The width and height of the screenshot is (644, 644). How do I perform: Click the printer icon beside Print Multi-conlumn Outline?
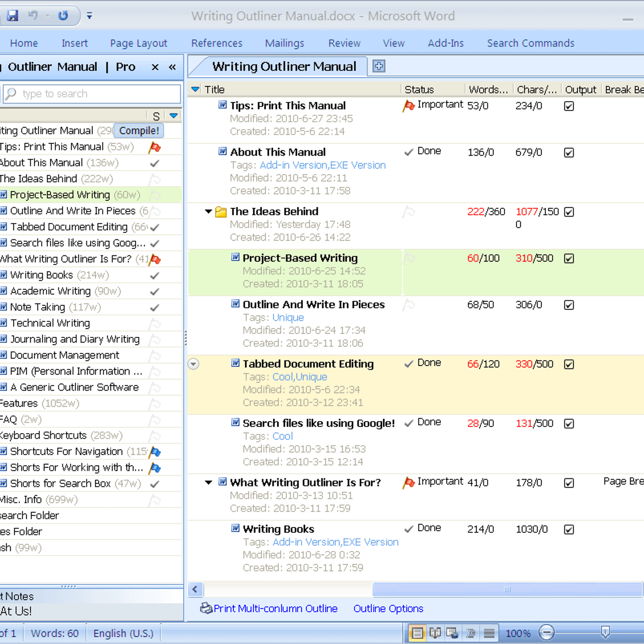pyautogui.click(x=206, y=608)
